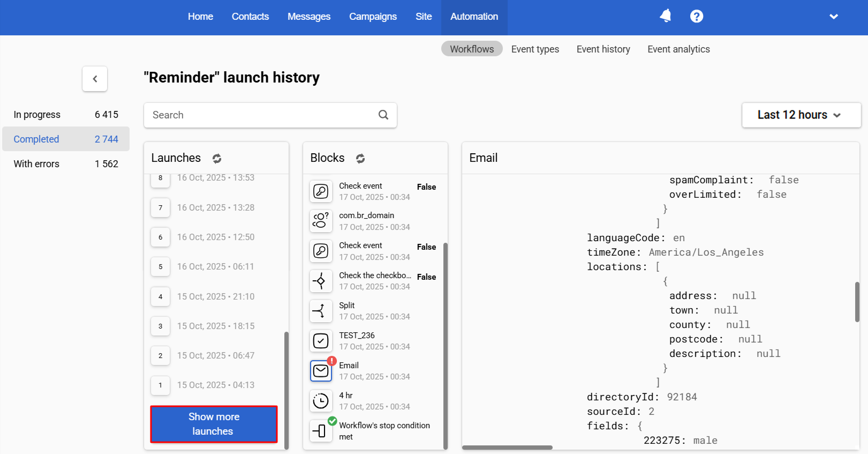Select launch dated 16 Oct, 2025 · 13:28

coord(216,207)
